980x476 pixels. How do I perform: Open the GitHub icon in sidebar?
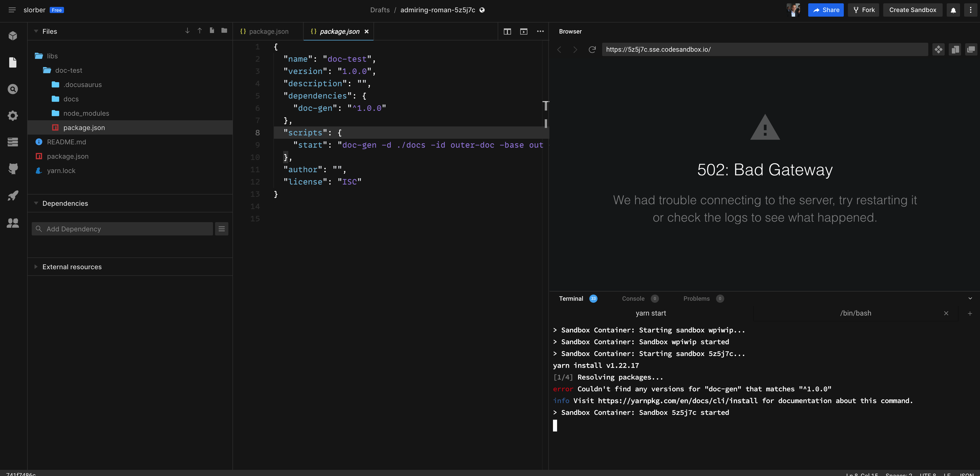pos(13,169)
